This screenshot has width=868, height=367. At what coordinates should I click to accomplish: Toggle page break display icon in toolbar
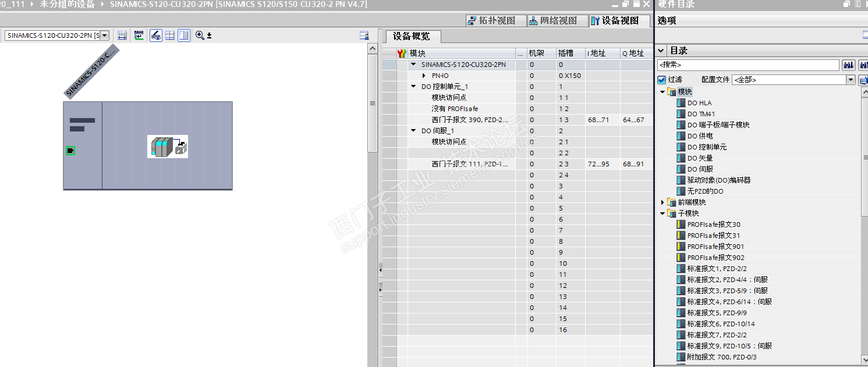pyautogui.click(x=170, y=35)
